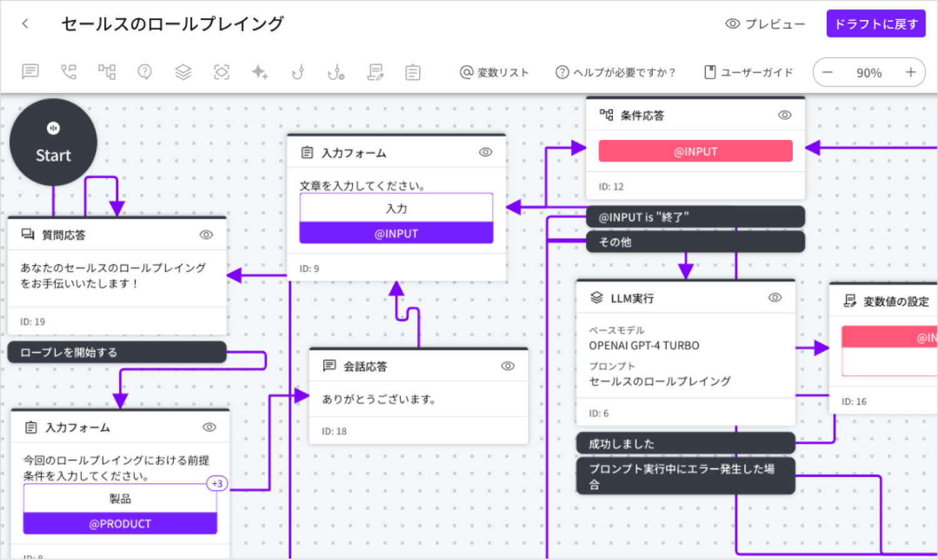Select the phone call node icon in toolbar
This screenshot has height=560, width=938.
coord(69,72)
